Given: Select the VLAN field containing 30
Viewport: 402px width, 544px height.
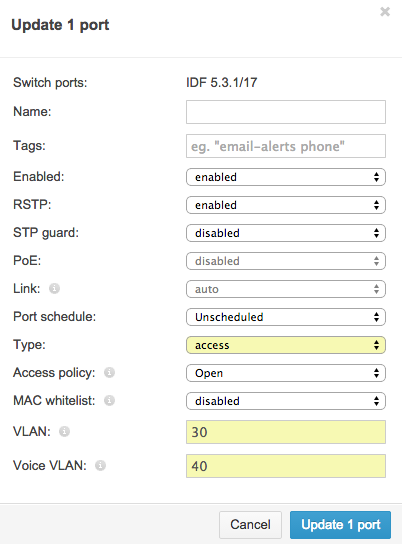Looking at the screenshot, I should pos(286,432).
